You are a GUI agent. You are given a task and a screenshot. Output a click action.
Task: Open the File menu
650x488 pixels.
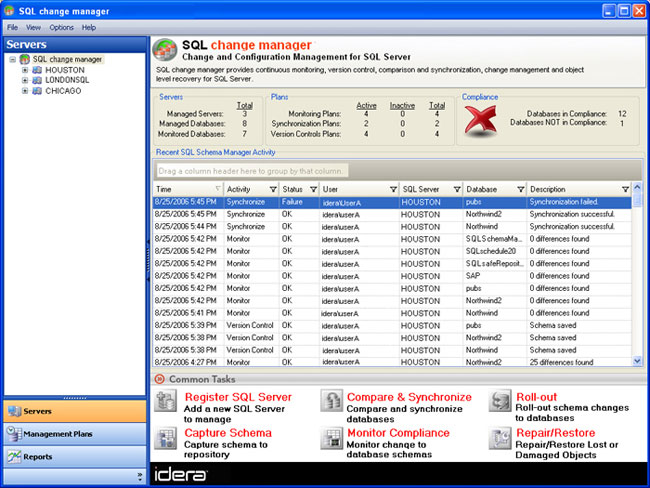[12, 27]
